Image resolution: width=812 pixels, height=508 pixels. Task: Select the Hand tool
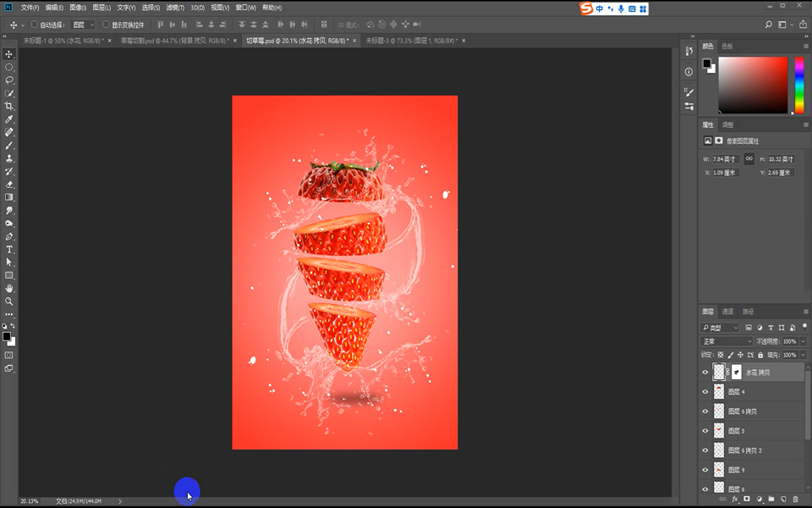pyautogui.click(x=9, y=289)
